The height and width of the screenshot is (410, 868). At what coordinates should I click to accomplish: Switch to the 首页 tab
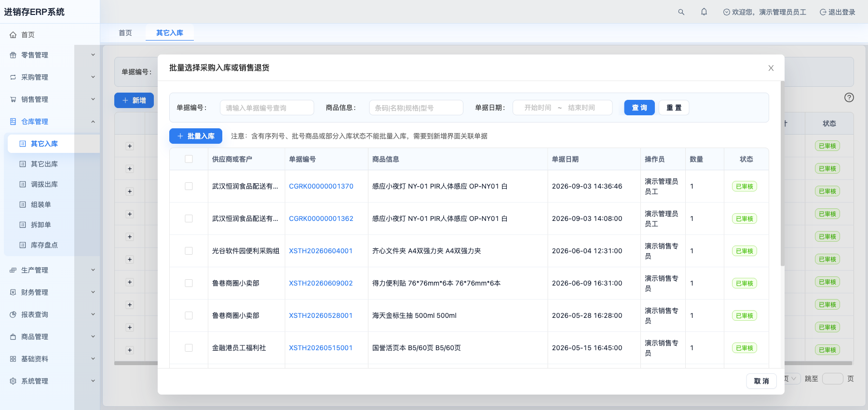point(125,33)
